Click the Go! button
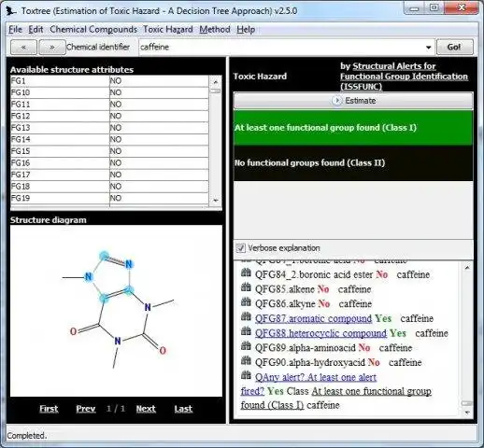This screenshot has height=448, width=484. pyautogui.click(x=455, y=48)
